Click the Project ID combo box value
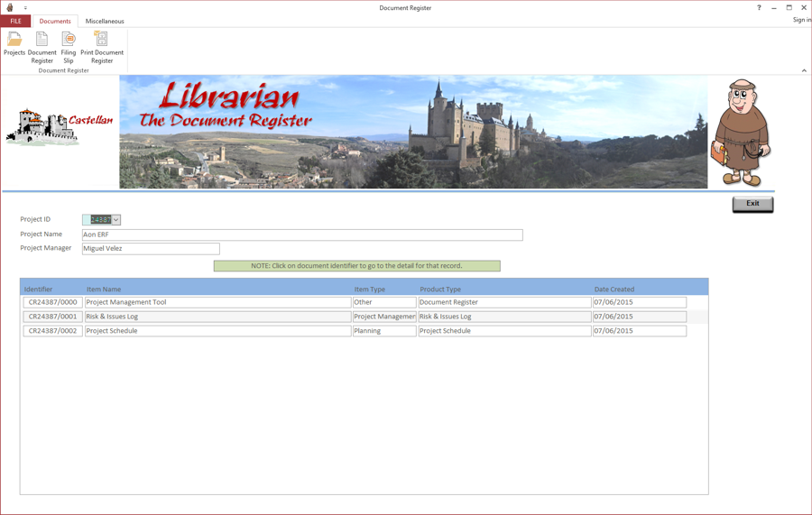This screenshot has width=812, height=515. [100, 220]
